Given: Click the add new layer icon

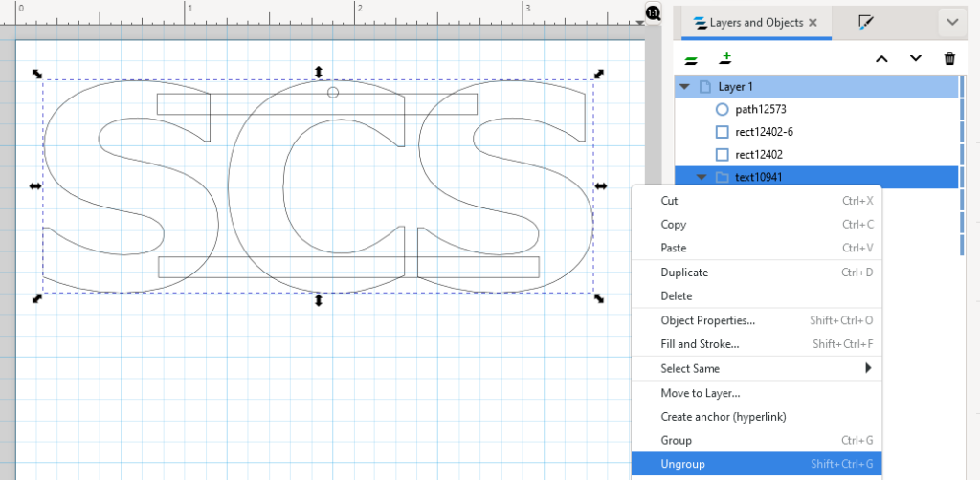Looking at the screenshot, I should coord(725,59).
